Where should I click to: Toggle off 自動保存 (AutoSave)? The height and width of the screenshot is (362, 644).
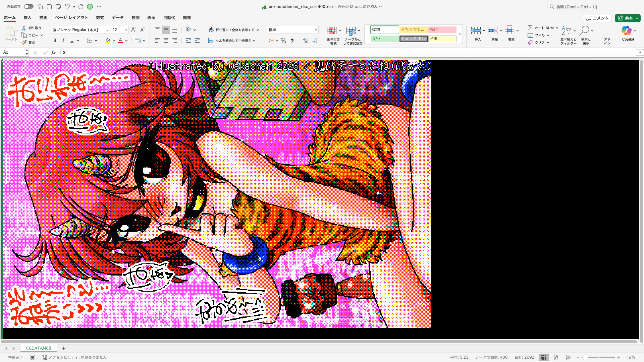coord(29,6)
